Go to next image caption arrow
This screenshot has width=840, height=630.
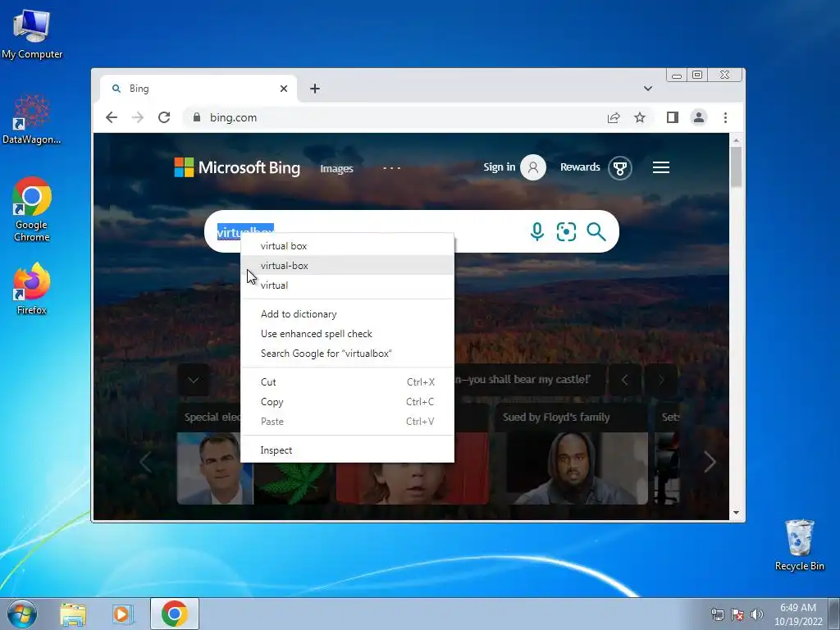pos(661,380)
